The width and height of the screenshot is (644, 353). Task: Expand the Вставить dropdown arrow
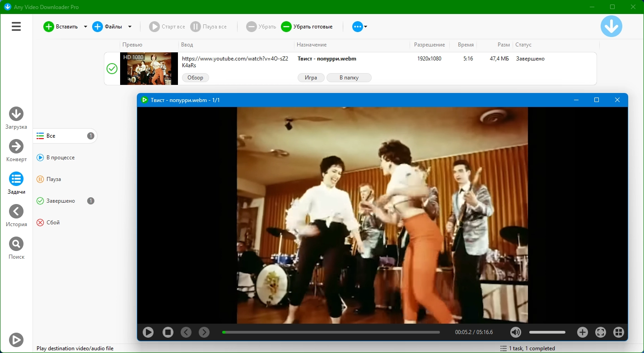pos(85,27)
